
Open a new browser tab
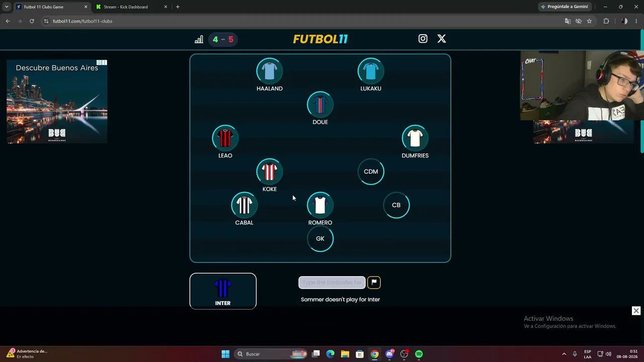[178, 7]
